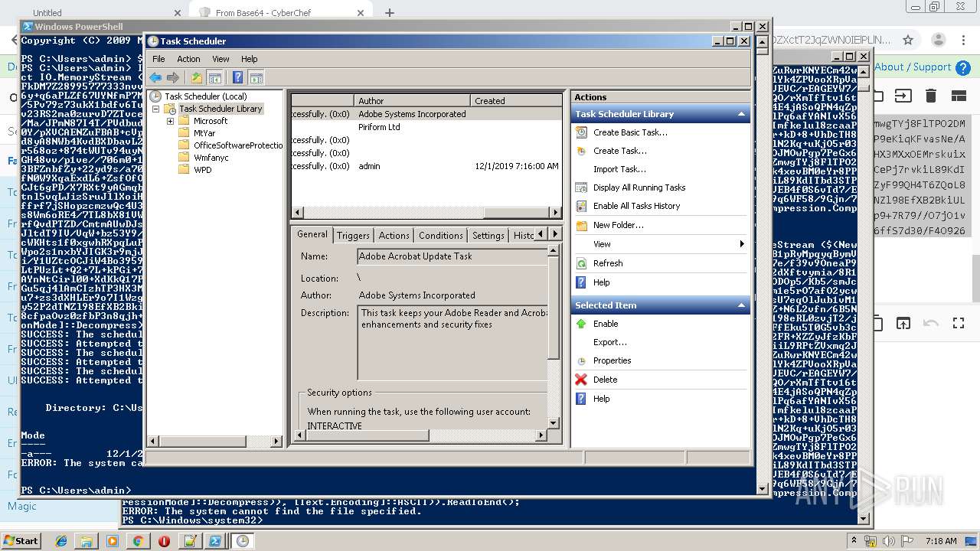The width and height of the screenshot is (980, 551).
Task: Switch to the Actions tab
Action: (394, 235)
